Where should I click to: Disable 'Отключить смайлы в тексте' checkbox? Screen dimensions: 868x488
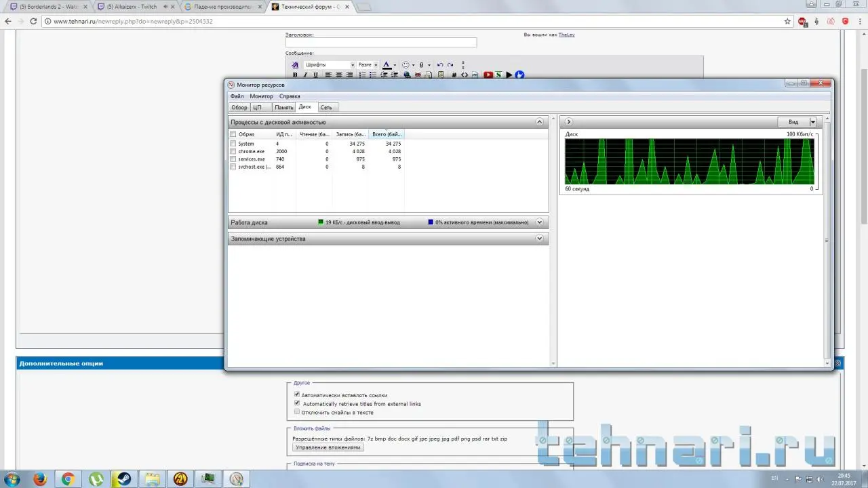pyautogui.click(x=297, y=412)
